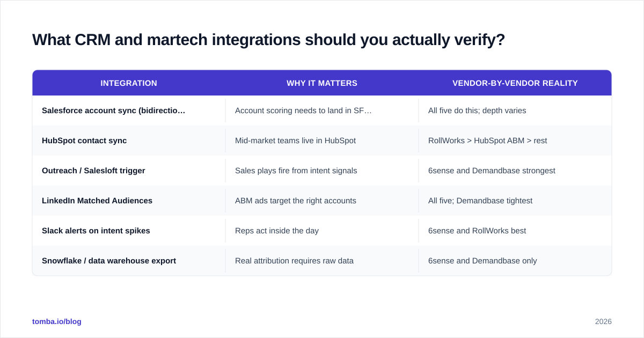This screenshot has height=338, width=644.
Task: Click the LinkedIn Matched Audiences cell
Action: pos(129,201)
